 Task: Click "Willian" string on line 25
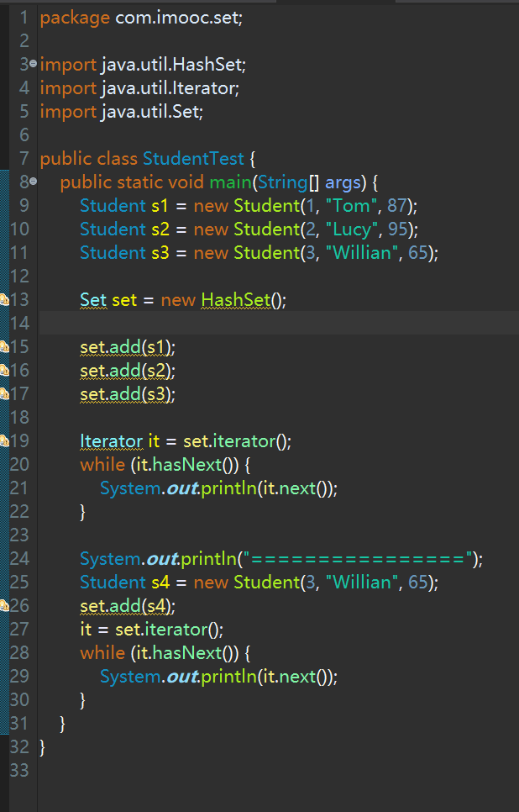[362, 583]
